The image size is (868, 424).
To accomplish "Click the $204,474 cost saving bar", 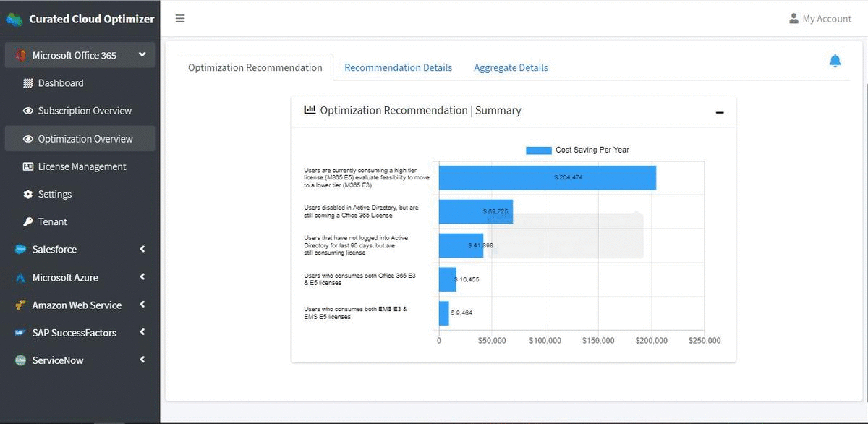I will coord(547,178).
